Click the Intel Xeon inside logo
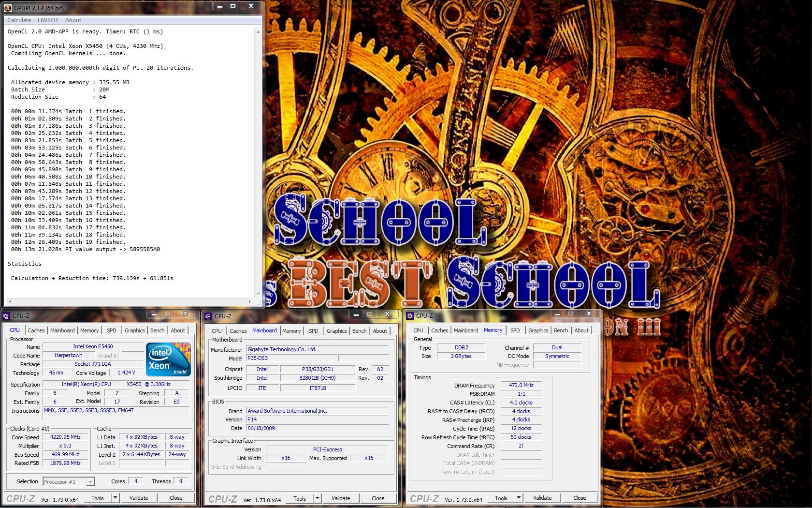Screen dimensions: 812x508 pos(169,359)
